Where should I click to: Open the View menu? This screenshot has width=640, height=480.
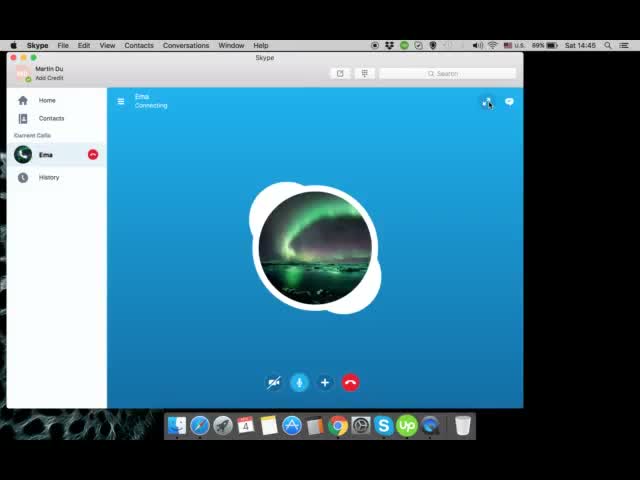[x=107, y=45]
